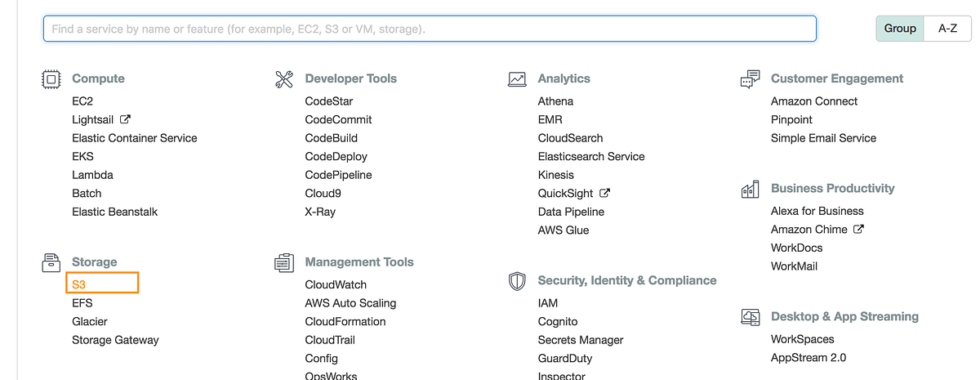
Task: Click the Security shield icon
Action: [517, 281]
